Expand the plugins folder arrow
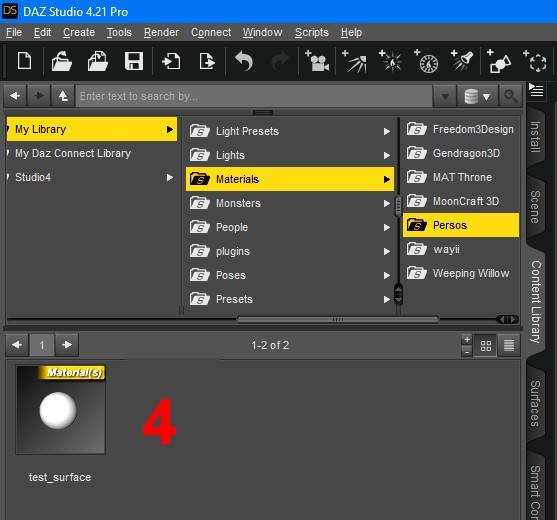Screen dimensions: 557x520 (387, 251)
